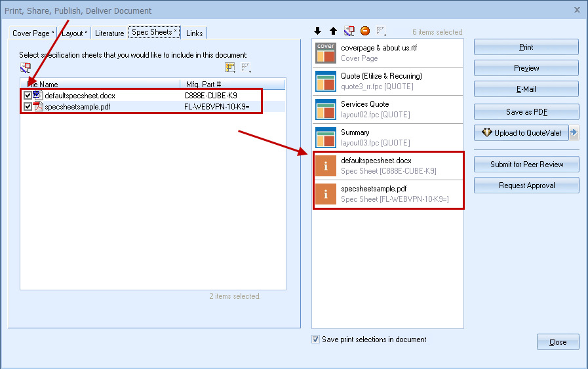Sort by the File Name column header
The width and height of the screenshot is (588, 369).
100,84
